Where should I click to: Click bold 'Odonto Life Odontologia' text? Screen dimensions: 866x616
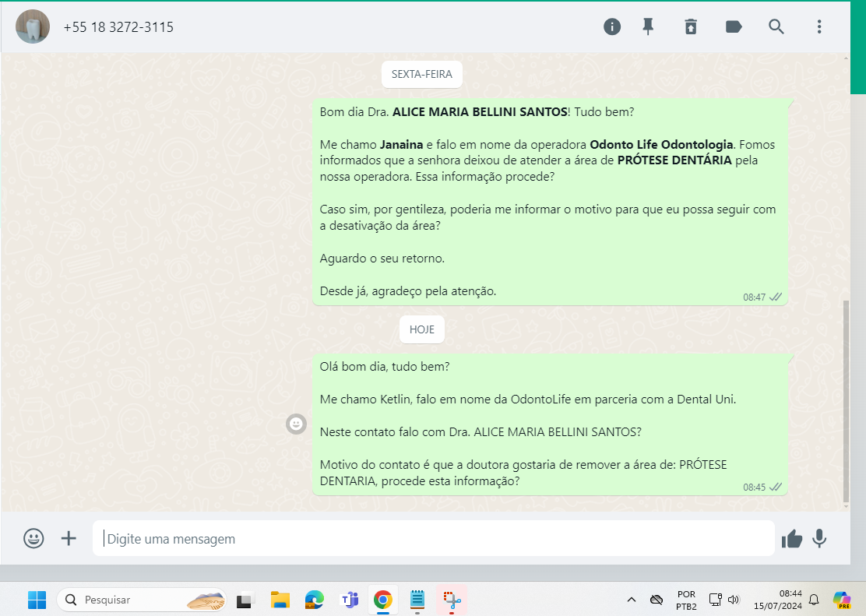coord(661,145)
